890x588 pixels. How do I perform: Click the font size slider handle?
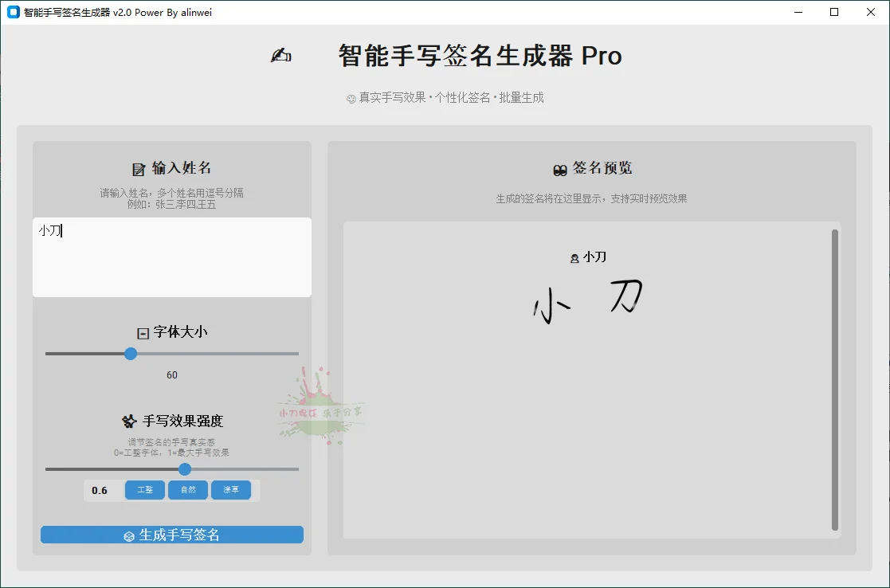point(131,354)
